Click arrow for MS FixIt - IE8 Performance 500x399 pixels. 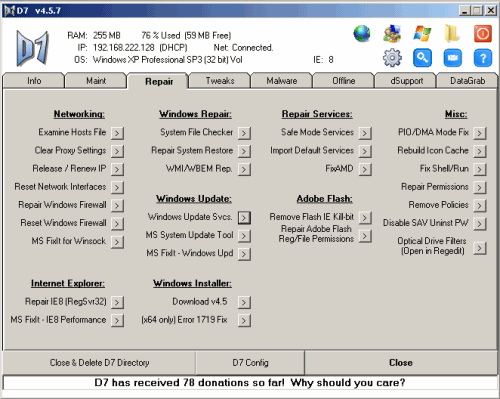117,320
